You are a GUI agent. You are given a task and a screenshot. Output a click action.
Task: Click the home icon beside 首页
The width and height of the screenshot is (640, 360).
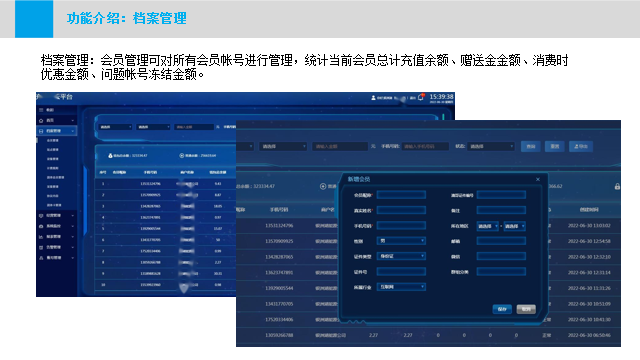[x=41, y=121]
